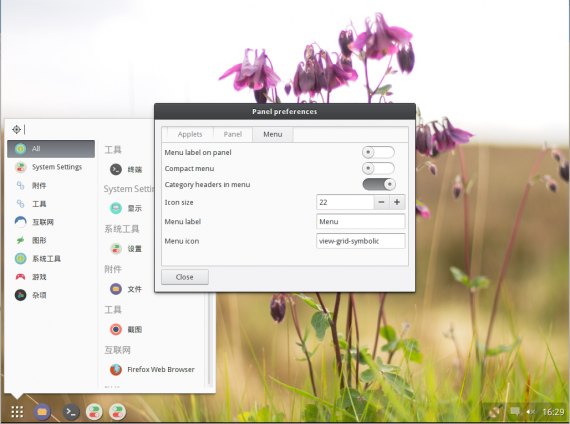Enable the Compact menu switch
Screen dimensions: 570x424
tap(378, 168)
